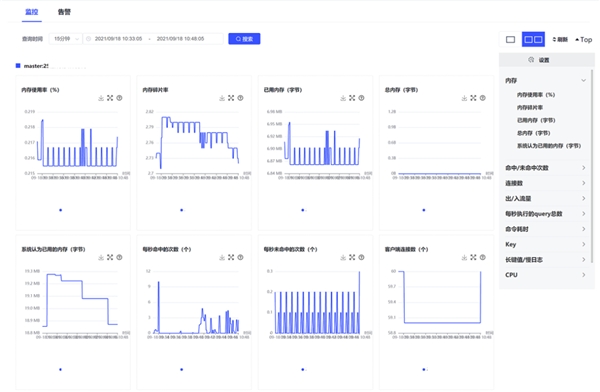The image size is (600, 392).
Task: Open the info icon on 内存使用率 (%) chart
Action: [x=119, y=98]
